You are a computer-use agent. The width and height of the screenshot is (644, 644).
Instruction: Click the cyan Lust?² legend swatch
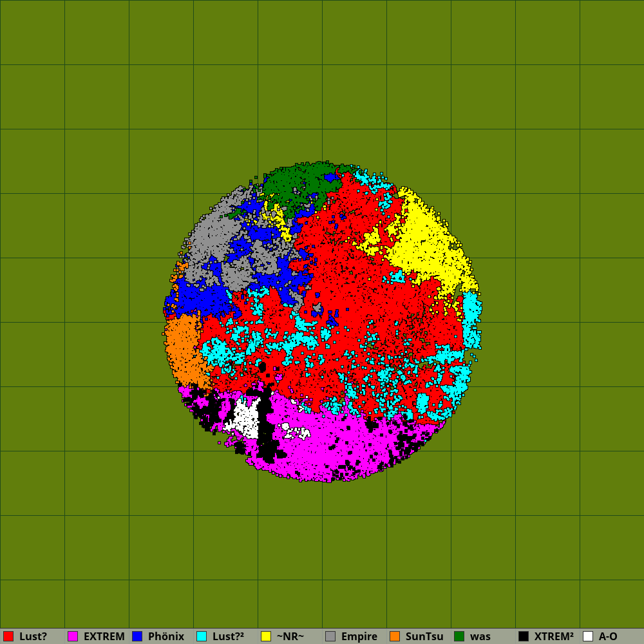pyautogui.click(x=202, y=636)
